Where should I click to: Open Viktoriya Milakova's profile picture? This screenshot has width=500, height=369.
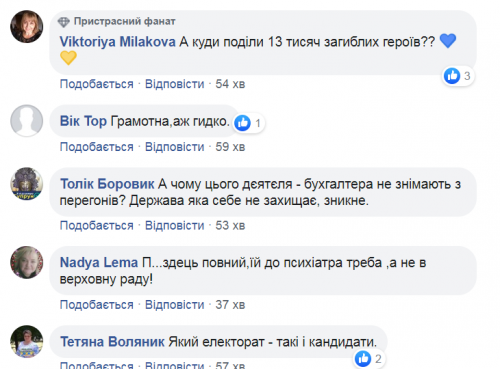(x=27, y=27)
